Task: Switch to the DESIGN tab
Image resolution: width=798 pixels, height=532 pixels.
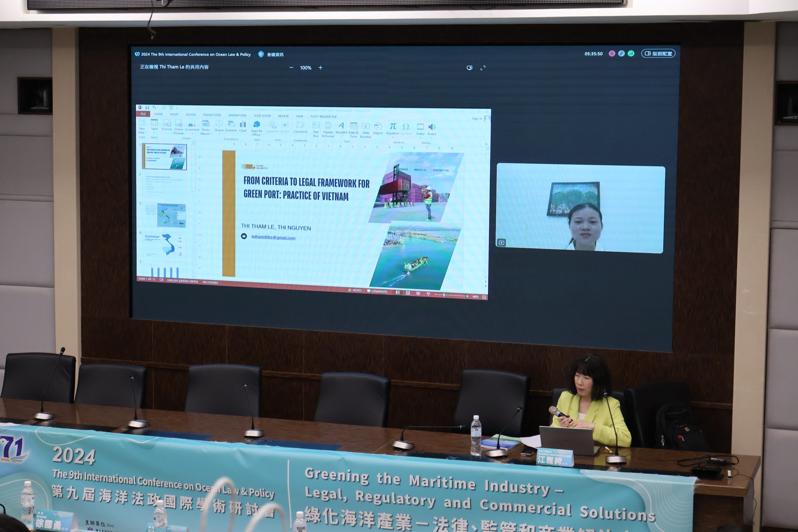Action: coord(191,115)
